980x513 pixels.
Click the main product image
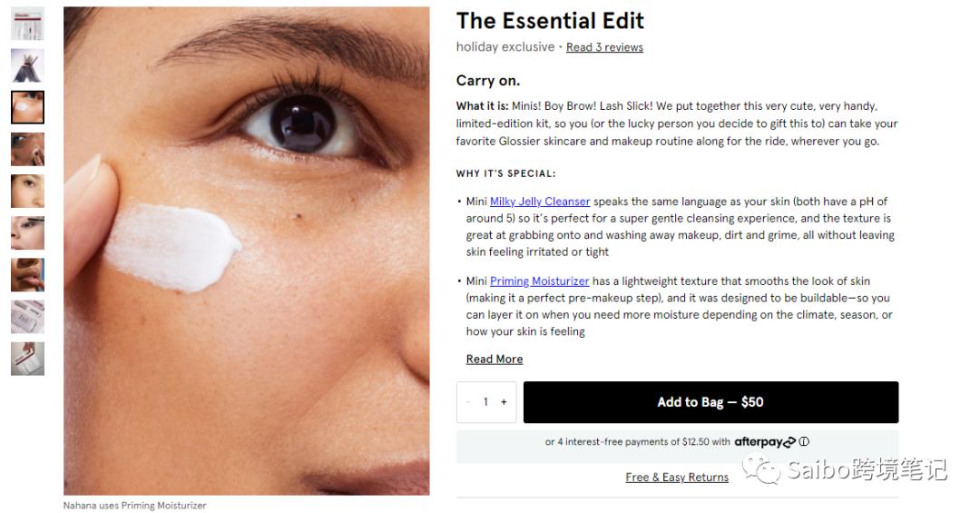[246, 251]
